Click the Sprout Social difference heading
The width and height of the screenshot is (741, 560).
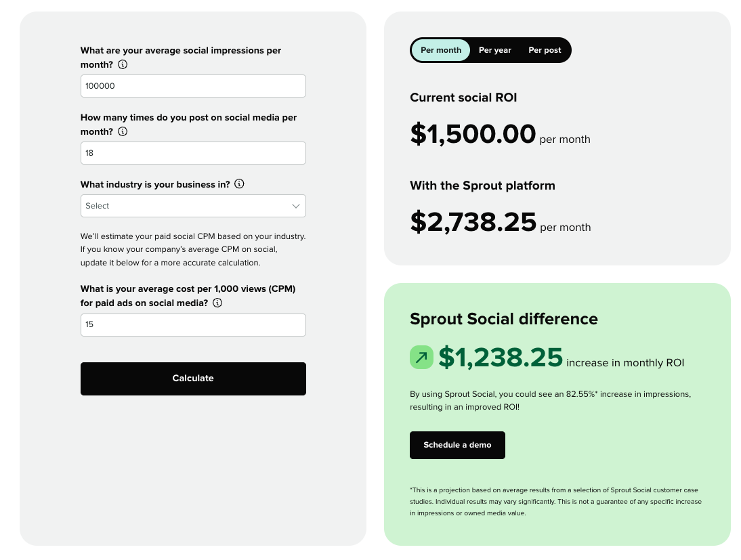tap(504, 319)
